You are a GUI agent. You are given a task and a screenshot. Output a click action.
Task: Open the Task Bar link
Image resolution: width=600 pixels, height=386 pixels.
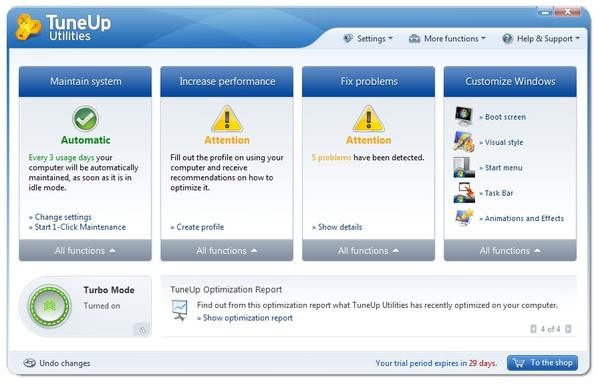pos(496,193)
